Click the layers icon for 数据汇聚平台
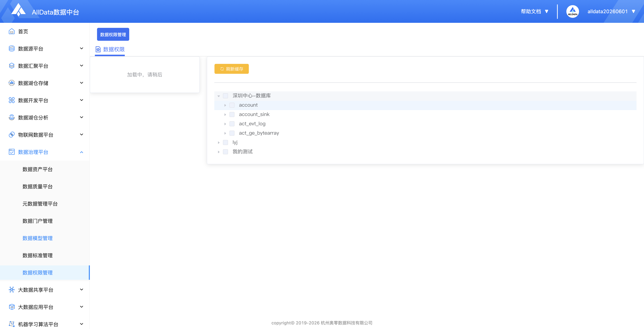 (11, 66)
